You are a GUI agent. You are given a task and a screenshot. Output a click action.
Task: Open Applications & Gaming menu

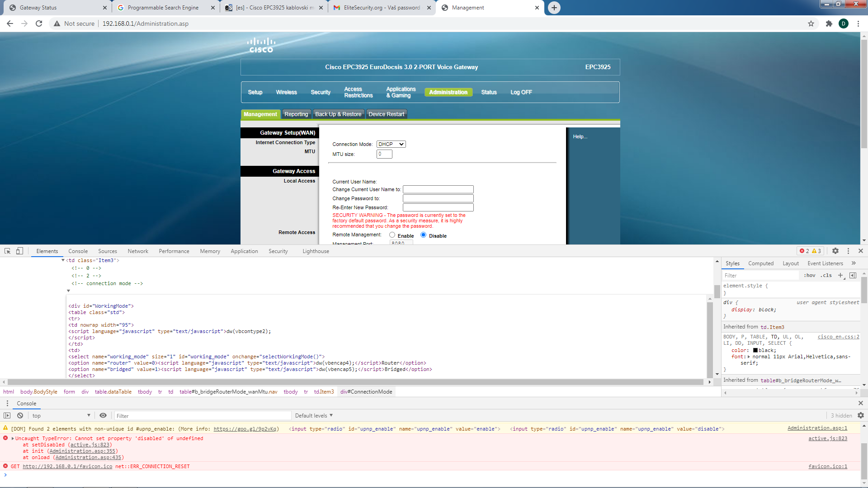click(401, 92)
